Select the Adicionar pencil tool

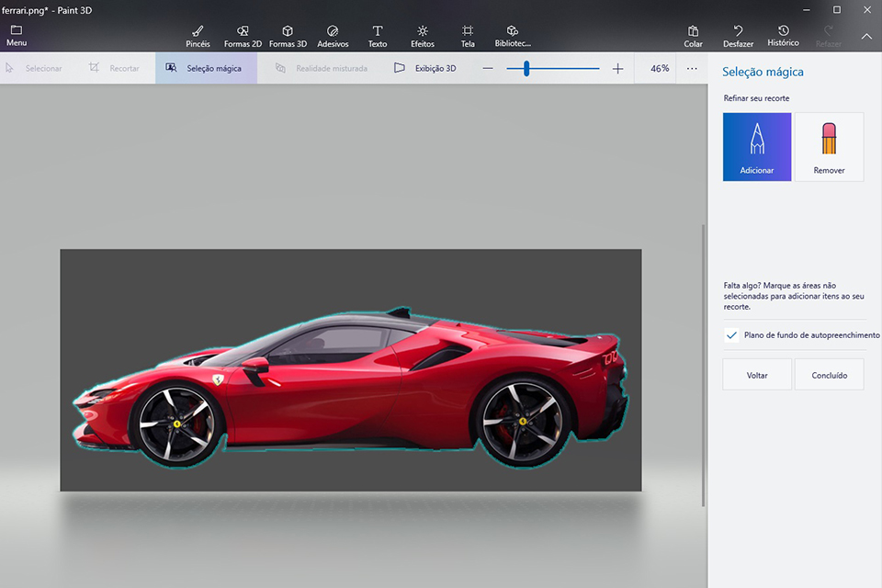[757, 147]
